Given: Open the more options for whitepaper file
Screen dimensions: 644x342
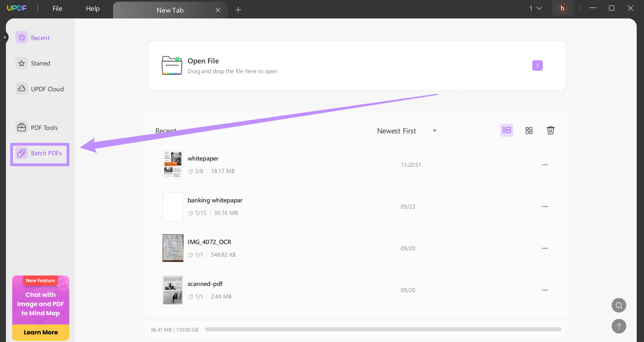Looking at the screenshot, I should pos(544,165).
